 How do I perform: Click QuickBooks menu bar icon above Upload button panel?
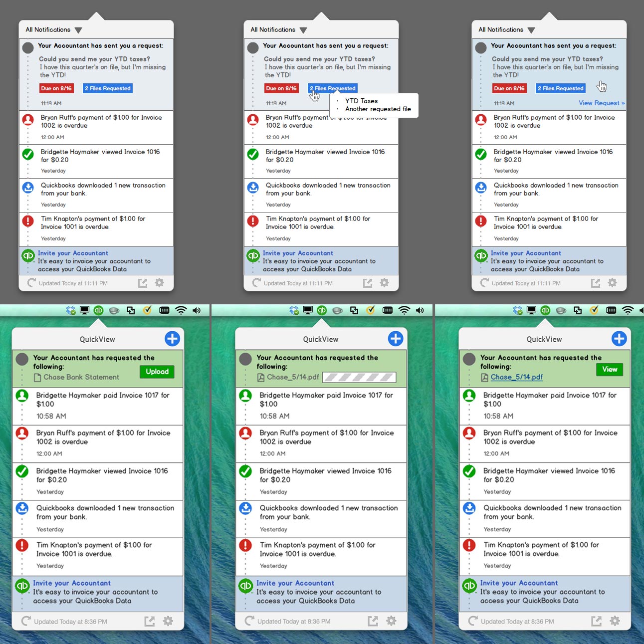click(x=99, y=310)
